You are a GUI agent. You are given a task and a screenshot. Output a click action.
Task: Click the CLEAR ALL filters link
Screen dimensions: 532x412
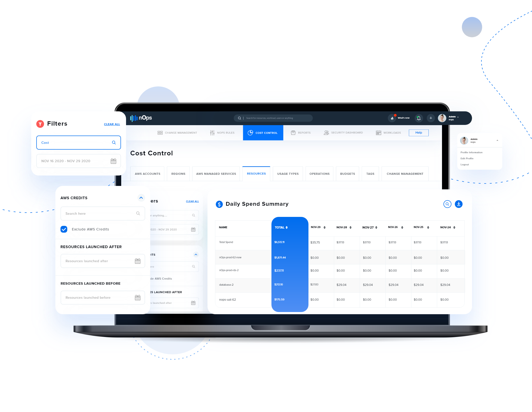click(112, 124)
